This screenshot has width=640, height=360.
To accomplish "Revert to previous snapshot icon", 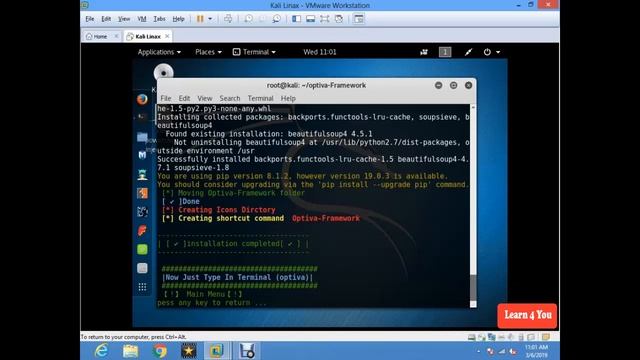I will [x=262, y=19].
